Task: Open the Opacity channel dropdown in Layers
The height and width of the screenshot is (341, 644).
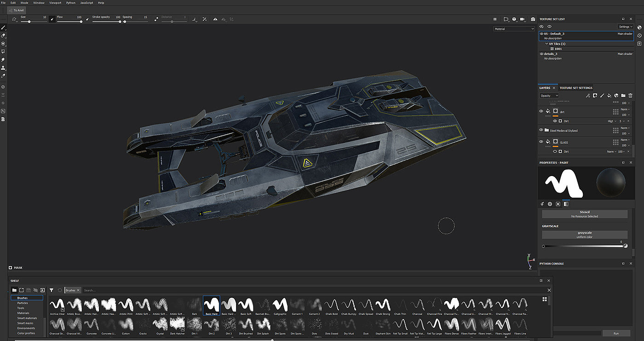Action: (549, 96)
